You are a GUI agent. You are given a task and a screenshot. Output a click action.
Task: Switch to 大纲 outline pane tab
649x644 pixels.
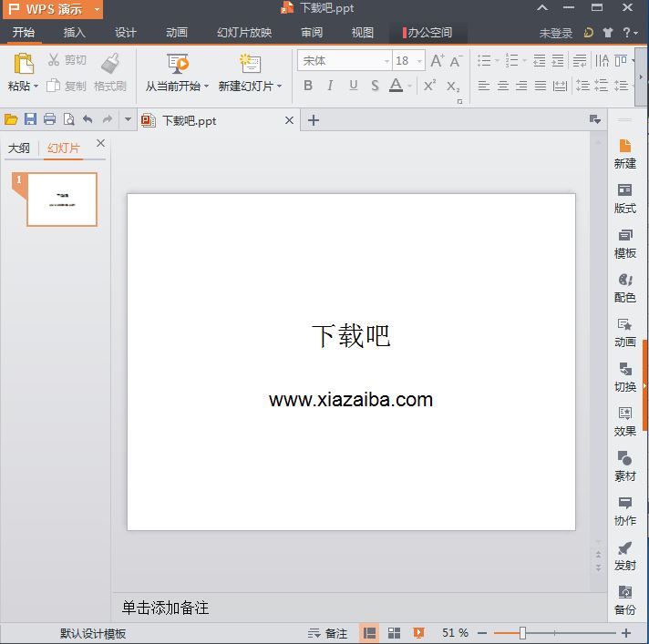(19, 148)
